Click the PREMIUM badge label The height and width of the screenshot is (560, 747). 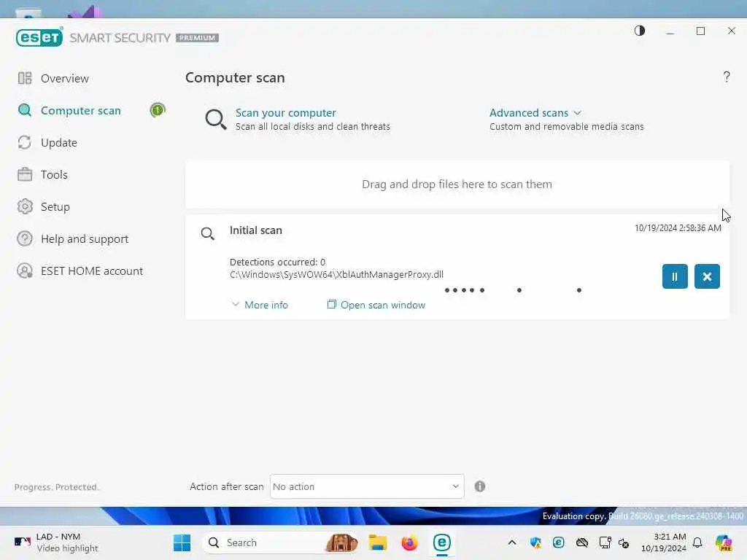pyautogui.click(x=197, y=38)
